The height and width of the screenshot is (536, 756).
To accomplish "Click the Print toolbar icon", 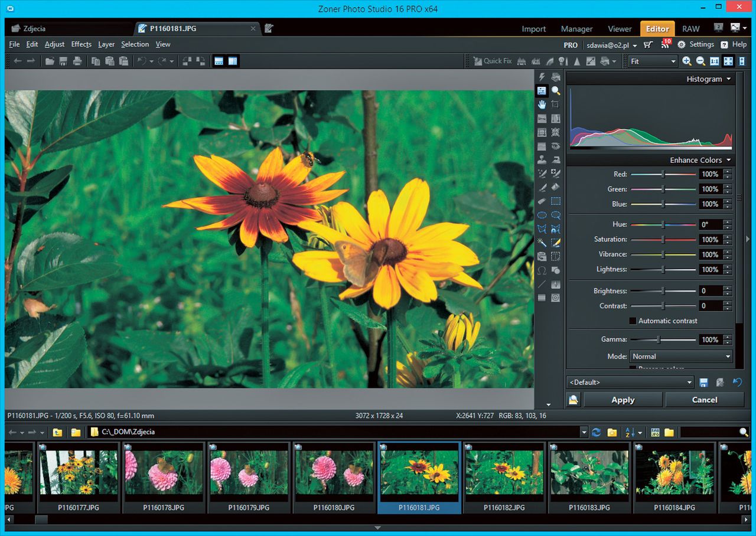I will 77,61.
